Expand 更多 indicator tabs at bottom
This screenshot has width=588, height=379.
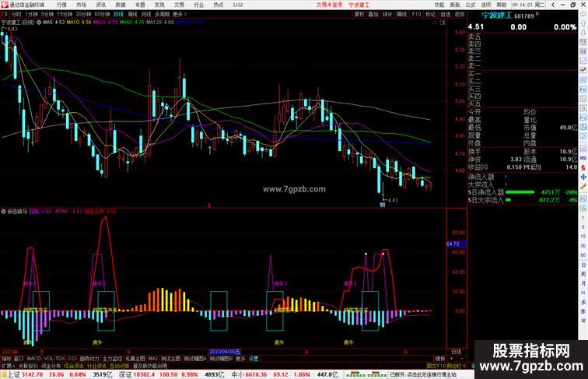coord(240,359)
